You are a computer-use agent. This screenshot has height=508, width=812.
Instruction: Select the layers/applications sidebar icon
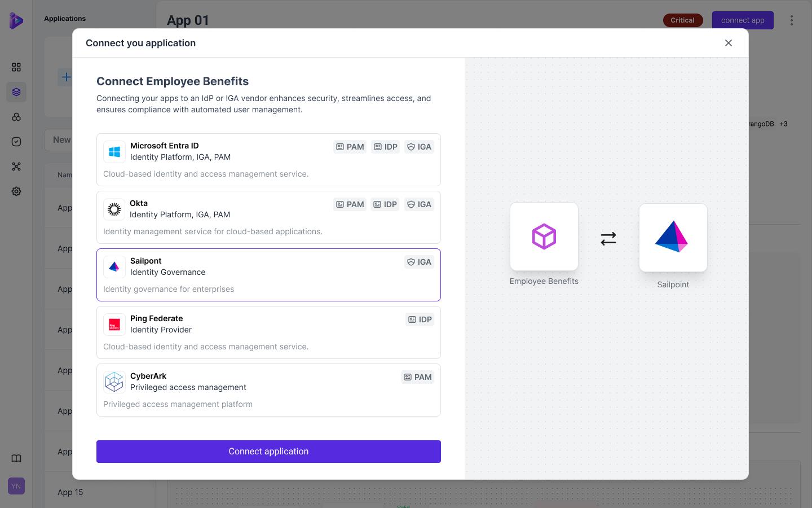(16, 92)
